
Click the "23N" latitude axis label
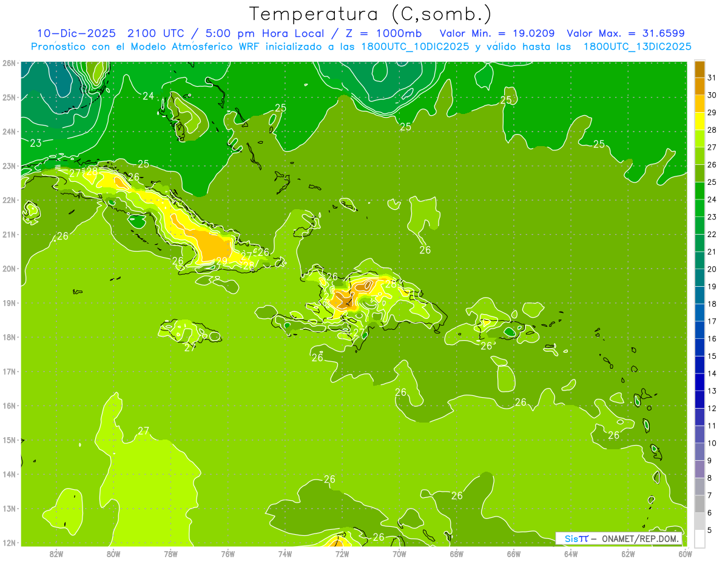tap(9, 166)
